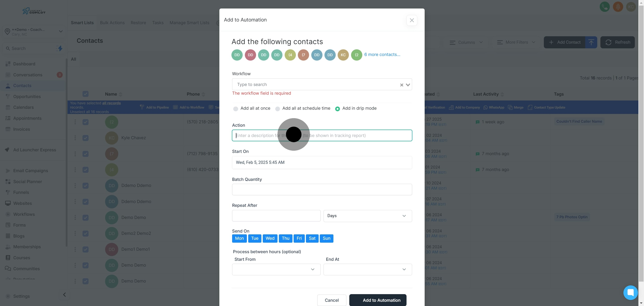Viewport: 644px width, 306px height.
Task: Select the Add all at once radio option
Action: pyautogui.click(x=235, y=109)
